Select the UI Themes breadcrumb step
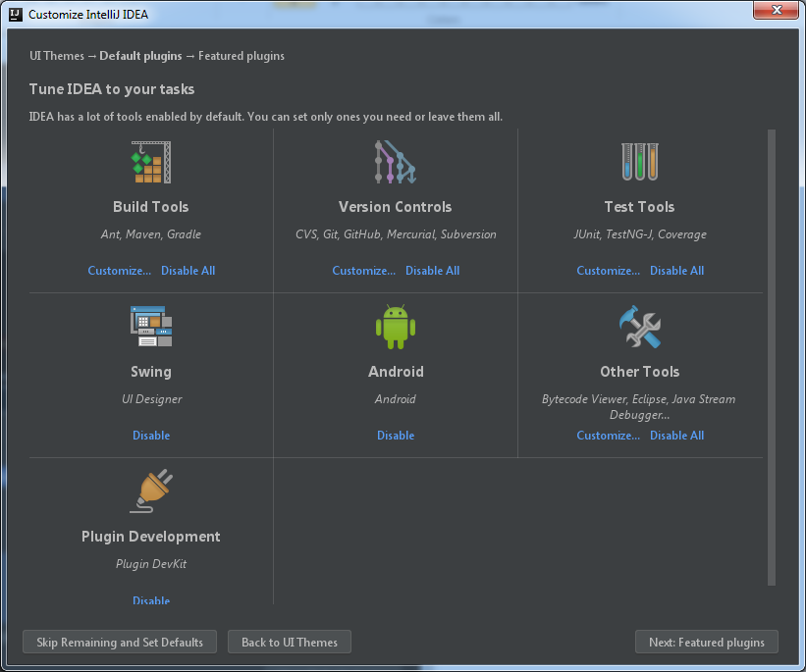The width and height of the screenshot is (806, 672). pos(57,56)
